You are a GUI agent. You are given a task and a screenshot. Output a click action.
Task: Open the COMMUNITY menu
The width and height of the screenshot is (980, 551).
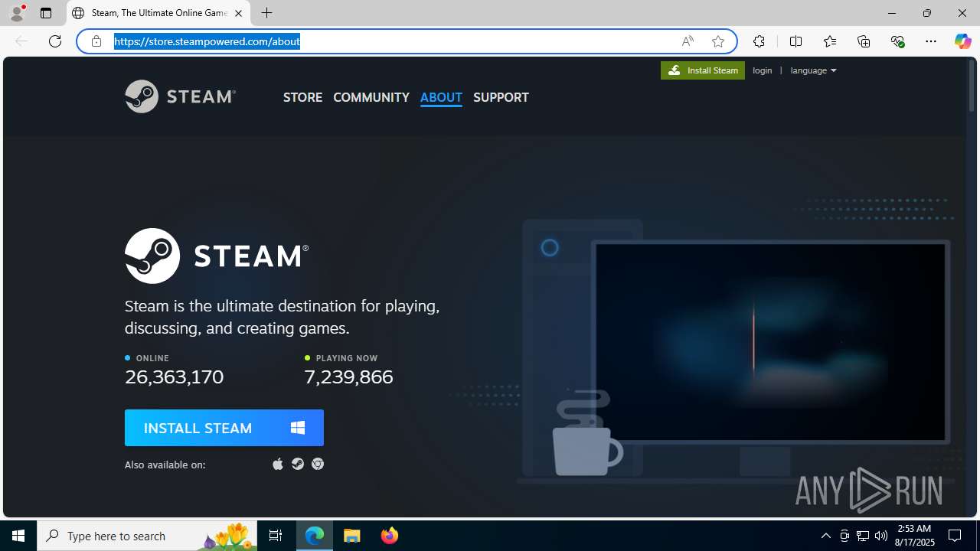[x=371, y=97]
